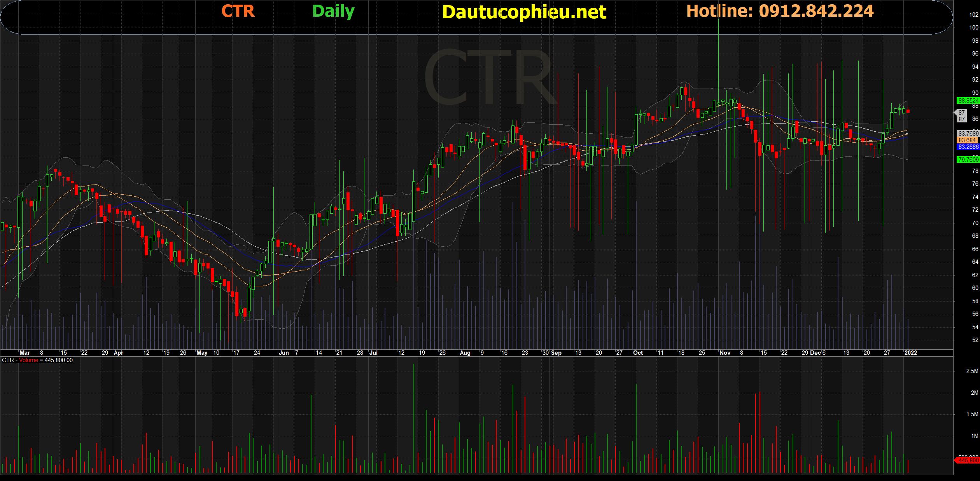This screenshot has height=481, width=980.
Task: Click the red Volume word in indicator title
Action: (28, 360)
